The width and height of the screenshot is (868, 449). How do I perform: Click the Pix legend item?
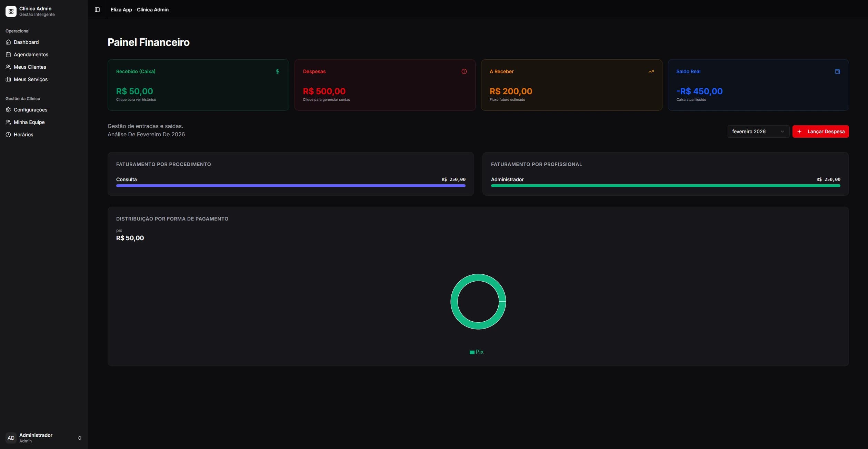[x=477, y=352]
